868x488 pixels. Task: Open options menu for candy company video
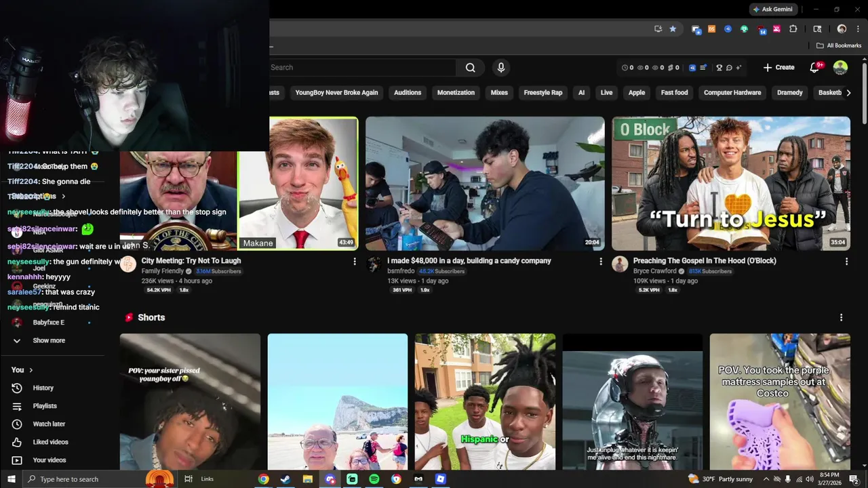pos(600,261)
